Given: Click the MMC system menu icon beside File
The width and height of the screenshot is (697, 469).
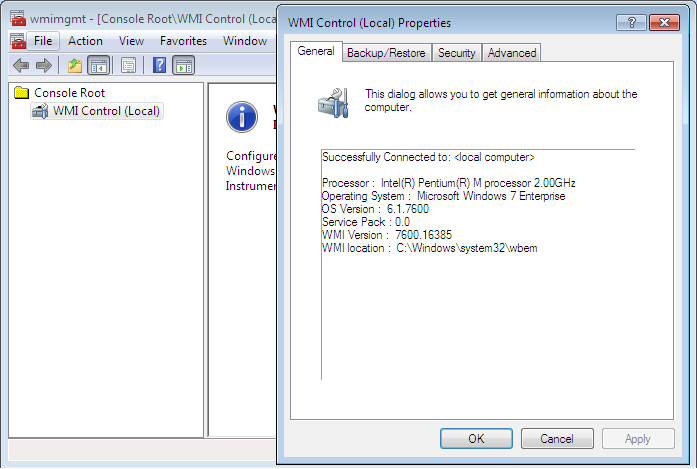Looking at the screenshot, I should [18, 41].
